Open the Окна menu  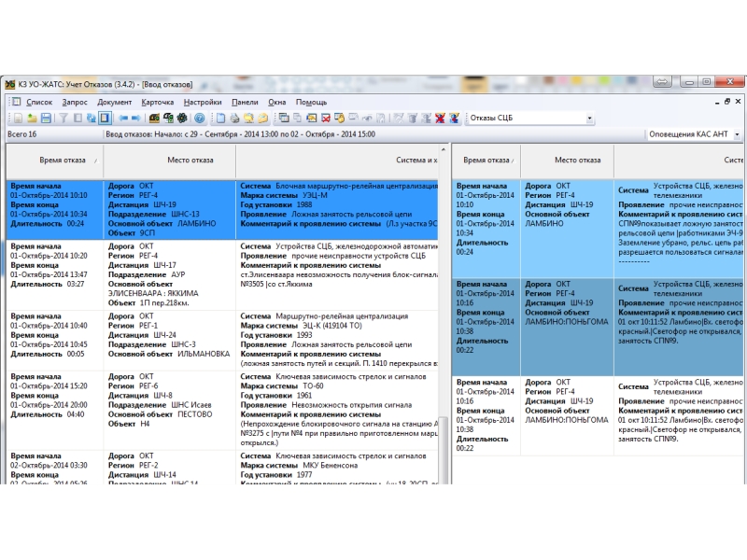coord(276,102)
